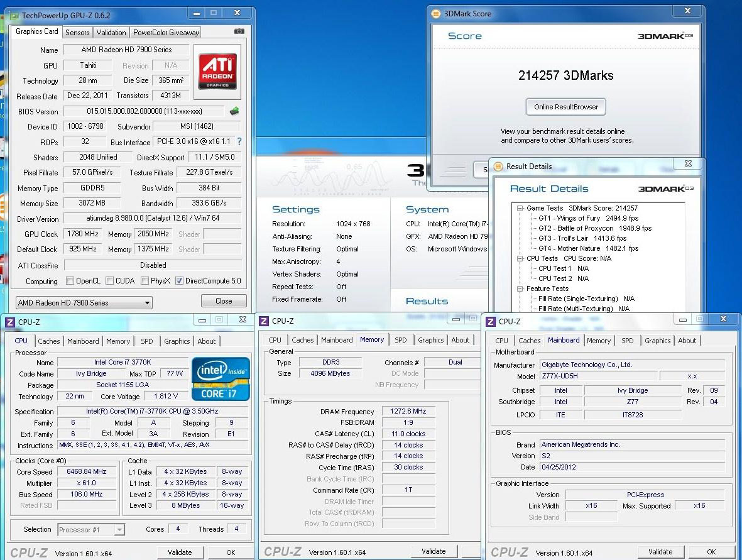The image size is (742, 560).
Task: Open the Processor #1 selection dropdown
Action: pyautogui.click(x=91, y=530)
